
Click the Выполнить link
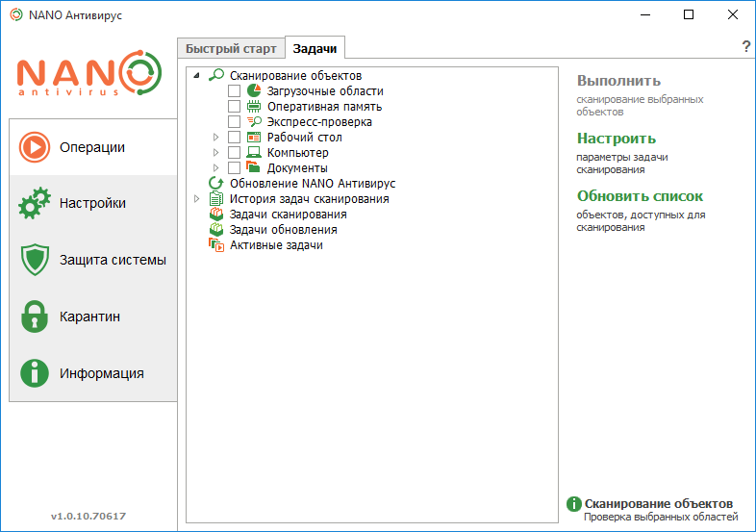point(618,81)
